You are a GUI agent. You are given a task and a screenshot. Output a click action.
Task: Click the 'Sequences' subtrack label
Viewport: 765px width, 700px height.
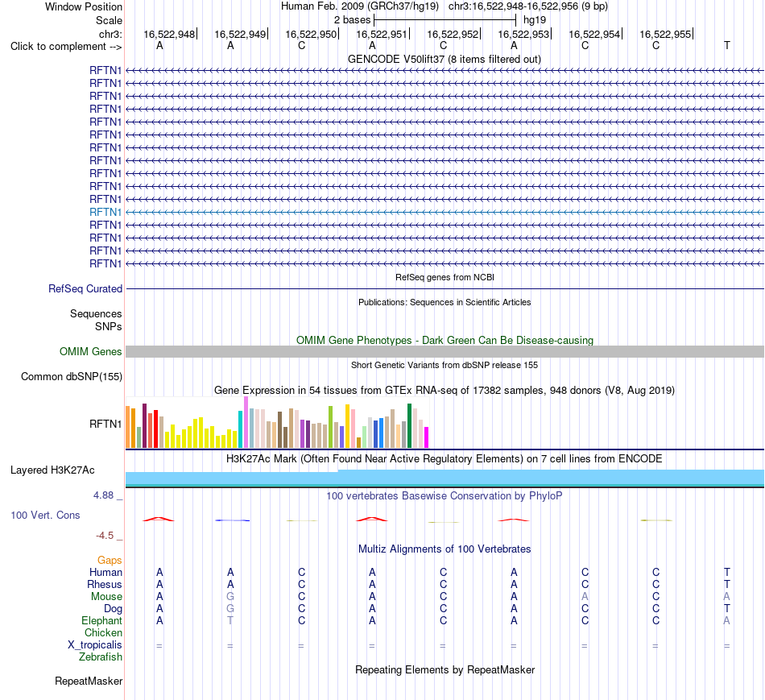pyautogui.click(x=96, y=314)
